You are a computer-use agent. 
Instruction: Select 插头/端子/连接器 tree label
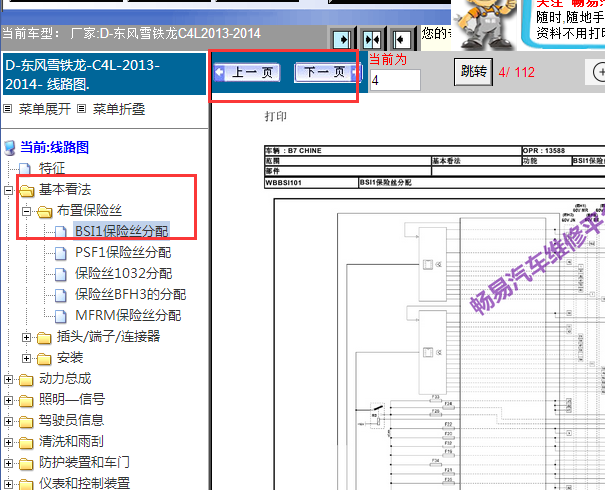[x=108, y=336]
